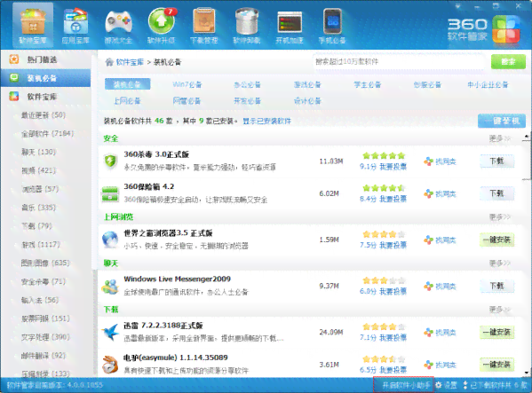Select the 学生必备 tab
This screenshot has width=532, height=393.
(x=368, y=84)
